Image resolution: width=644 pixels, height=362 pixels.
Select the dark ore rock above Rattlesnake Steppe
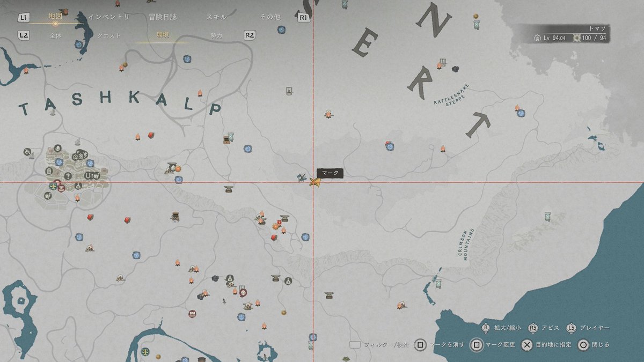click(455, 69)
